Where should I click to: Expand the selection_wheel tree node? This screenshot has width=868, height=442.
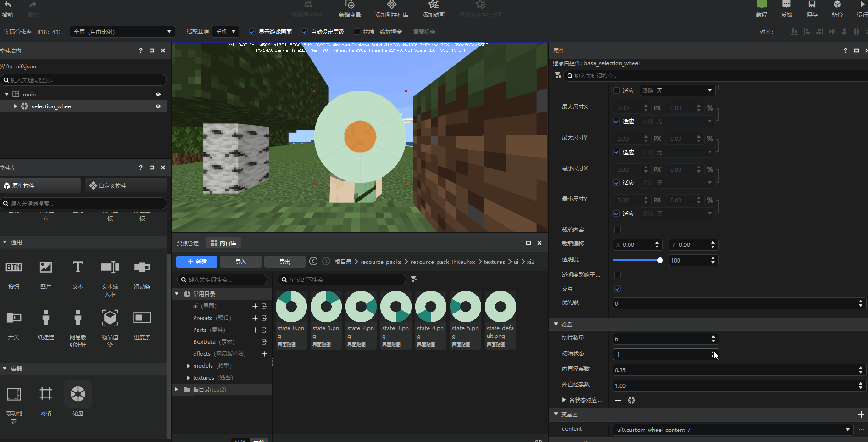[x=16, y=106]
